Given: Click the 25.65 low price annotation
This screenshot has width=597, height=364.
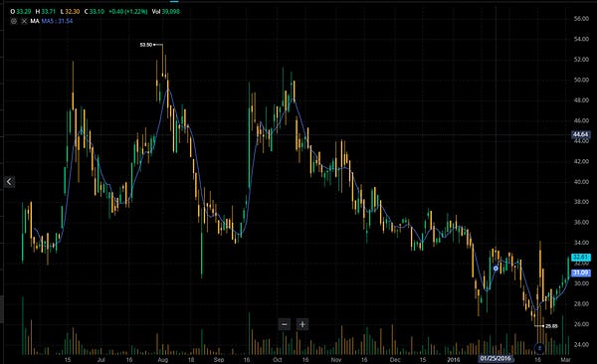Looking at the screenshot, I should 551,326.
